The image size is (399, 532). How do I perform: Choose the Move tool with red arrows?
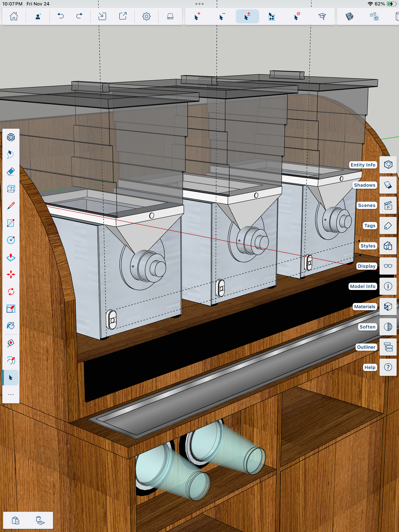pyautogui.click(x=11, y=274)
